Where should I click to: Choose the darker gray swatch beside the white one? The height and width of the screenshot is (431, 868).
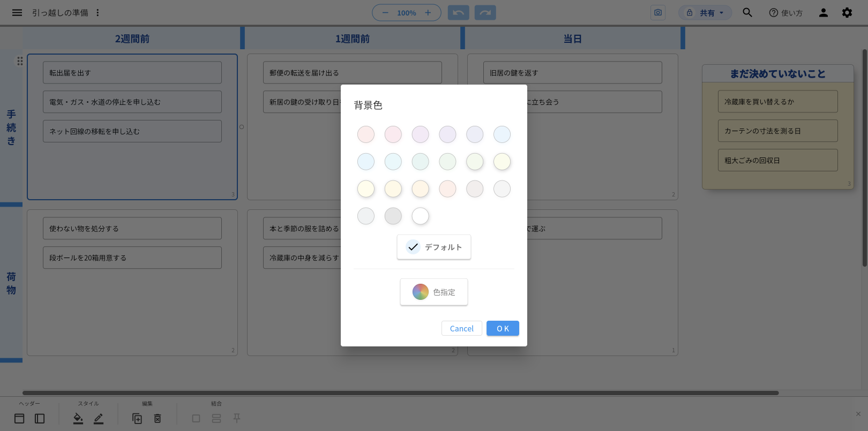pos(393,216)
